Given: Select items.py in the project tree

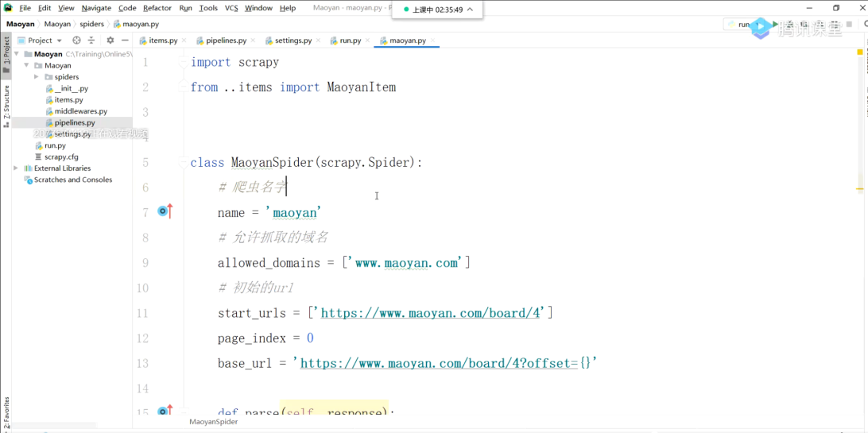Looking at the screenshot, I should pos(64,100).
